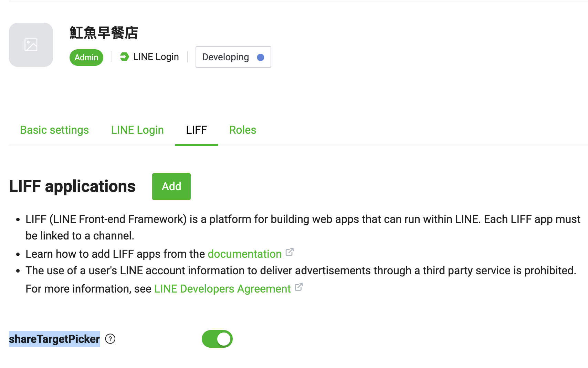The height and width of the screenshot is (368, 588).
Task: Click the blue Developing status dot
Action: coord(261,57)
